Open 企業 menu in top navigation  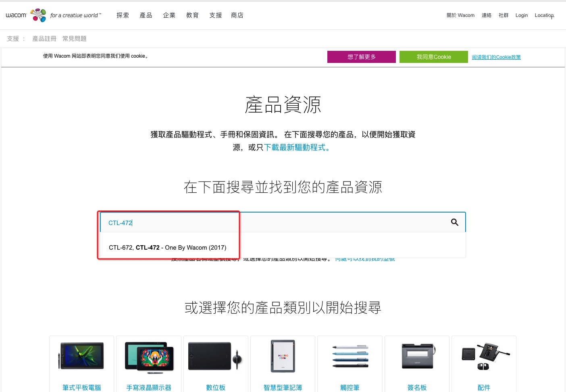tap(169, 15)
